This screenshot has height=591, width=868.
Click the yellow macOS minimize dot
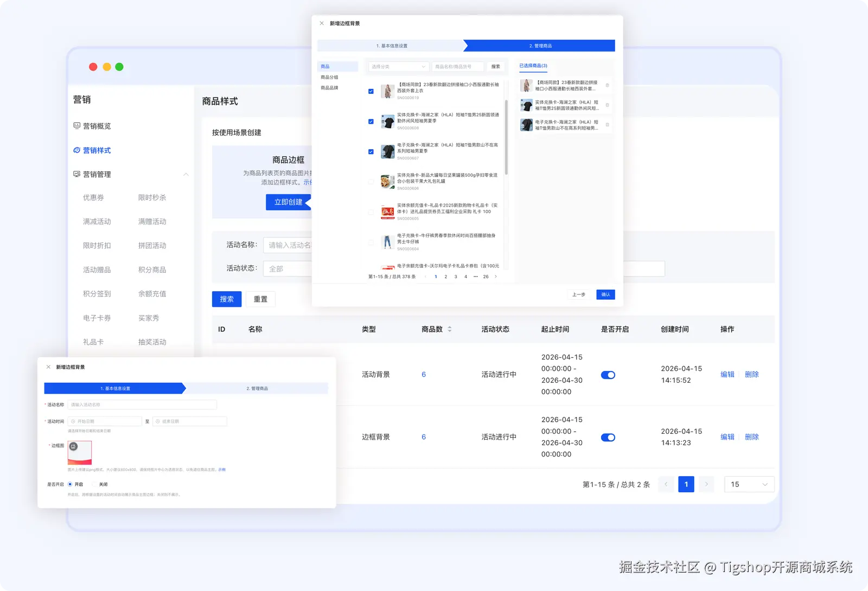point(107,67)
